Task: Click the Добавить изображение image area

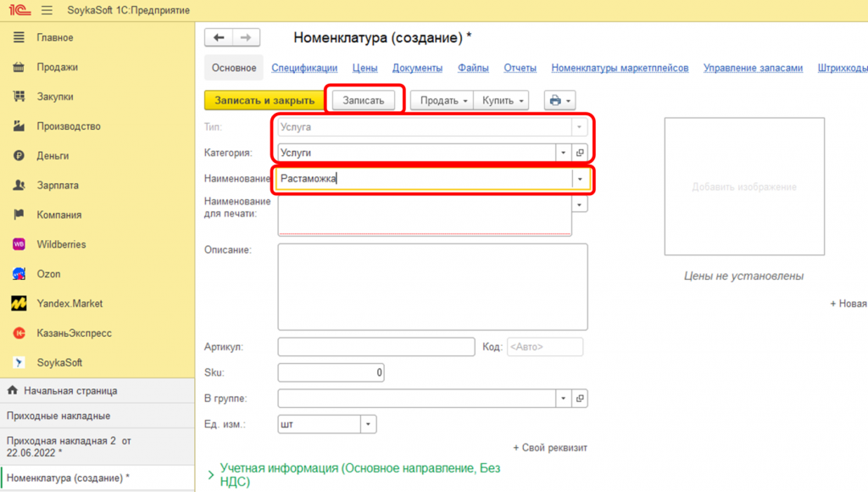Action: [x=743, y=187]
